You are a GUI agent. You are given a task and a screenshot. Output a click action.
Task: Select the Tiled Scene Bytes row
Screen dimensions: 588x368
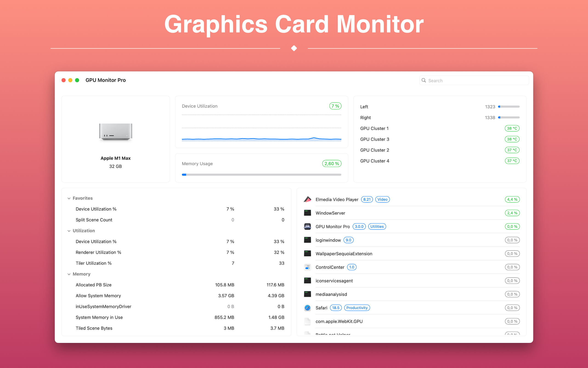click(x=176, y=328)
